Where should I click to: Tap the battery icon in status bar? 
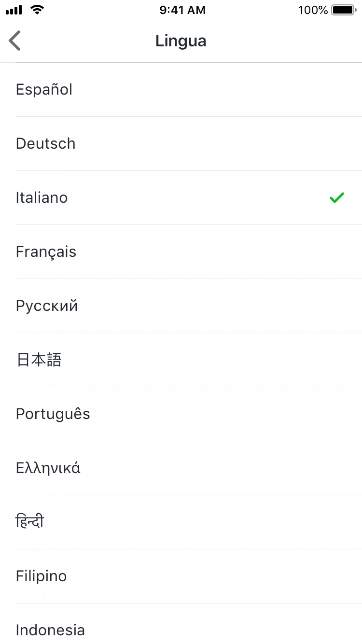pyautogui.click(x=343, y=10)
